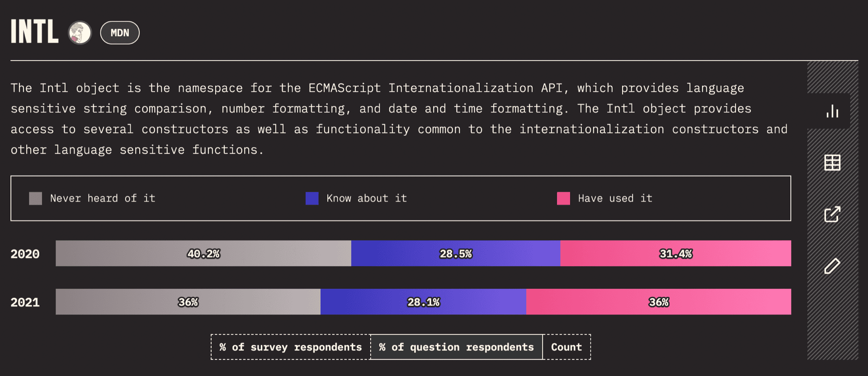Image resolution: width=868 pixels, height=376 pixels.
Task: Select "% of question respondents" option
Action: [456, 347]
